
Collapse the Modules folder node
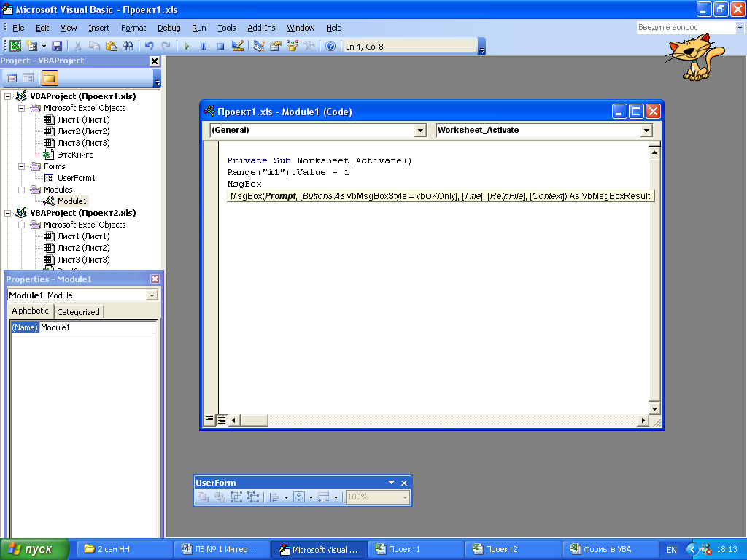(x=21, y=190)
